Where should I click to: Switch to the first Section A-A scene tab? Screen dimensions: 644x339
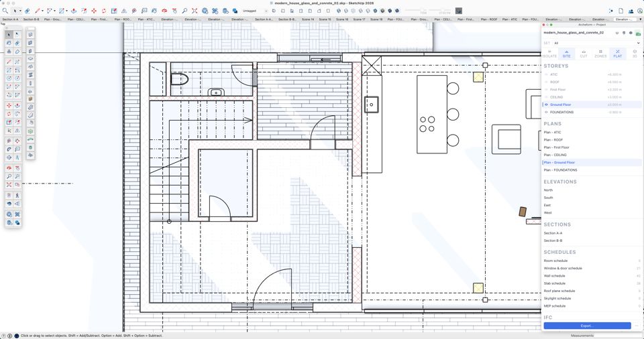10,19
